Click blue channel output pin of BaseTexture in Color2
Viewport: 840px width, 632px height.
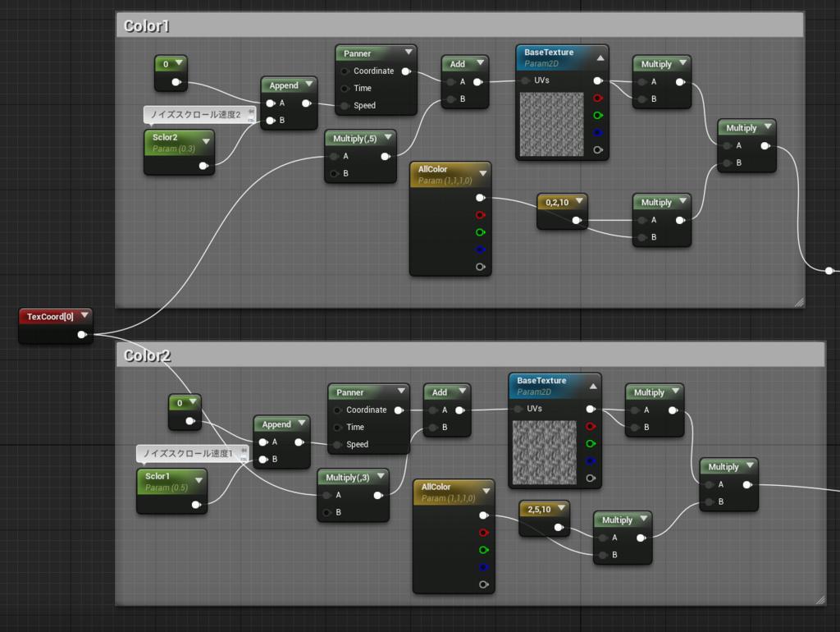tap(591, 460)
